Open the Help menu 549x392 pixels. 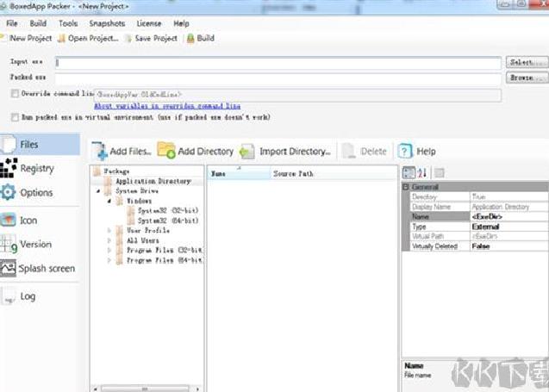click(181, 23)
